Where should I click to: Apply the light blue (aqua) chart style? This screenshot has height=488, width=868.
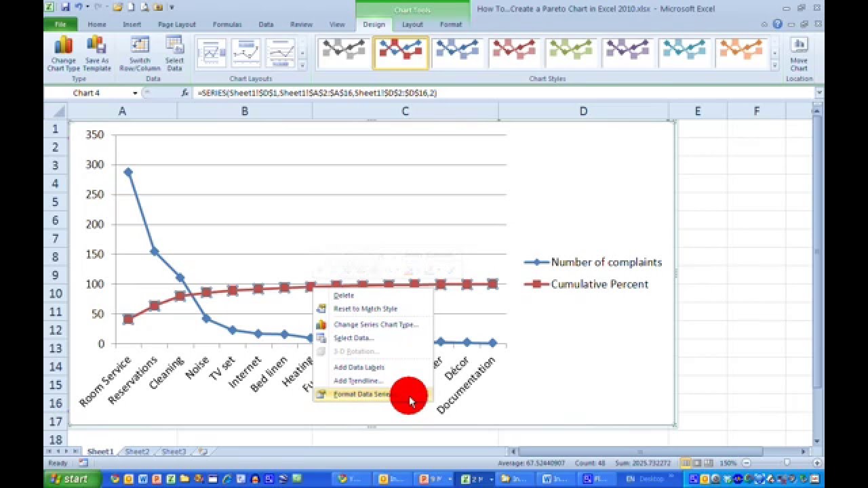pos(685,53)
